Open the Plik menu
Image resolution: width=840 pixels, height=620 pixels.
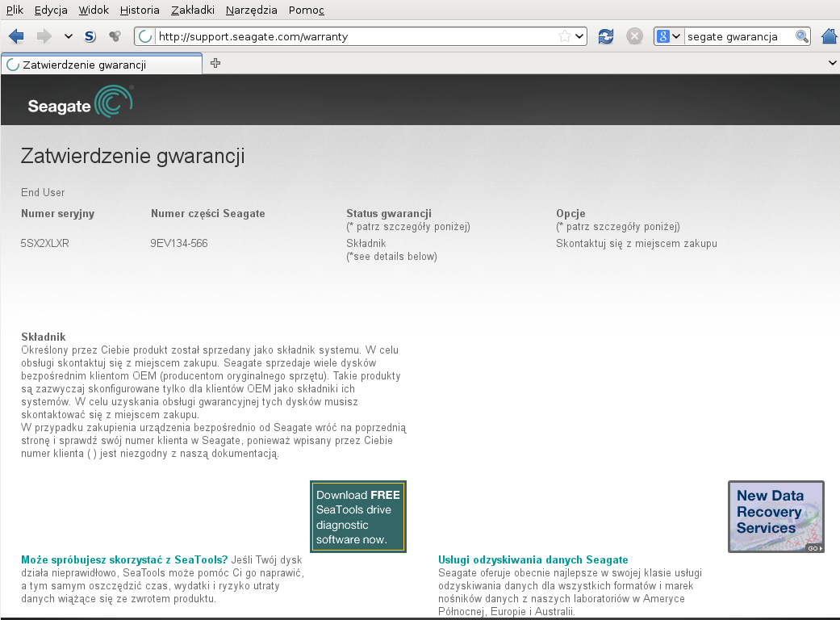15,10
